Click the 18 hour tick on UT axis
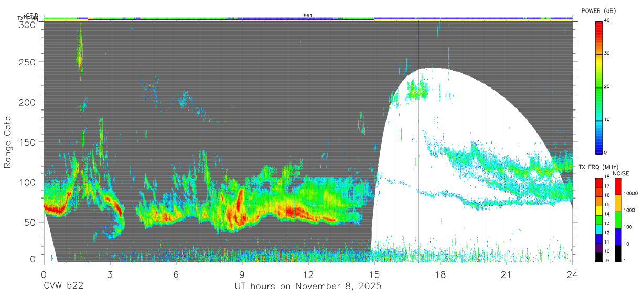This screenshot has width=644, height=297. (441, 274)
